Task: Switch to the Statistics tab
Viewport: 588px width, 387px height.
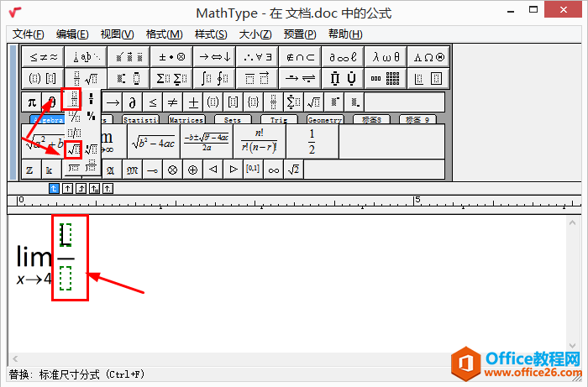Action: click(140, 119)
